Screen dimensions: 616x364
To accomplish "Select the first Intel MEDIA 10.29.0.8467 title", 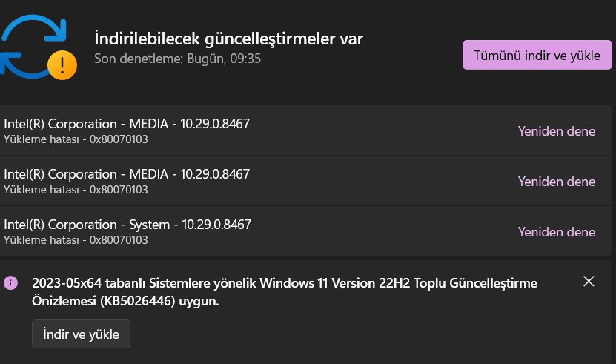I will pyautogui.click(x=127, y=123).
